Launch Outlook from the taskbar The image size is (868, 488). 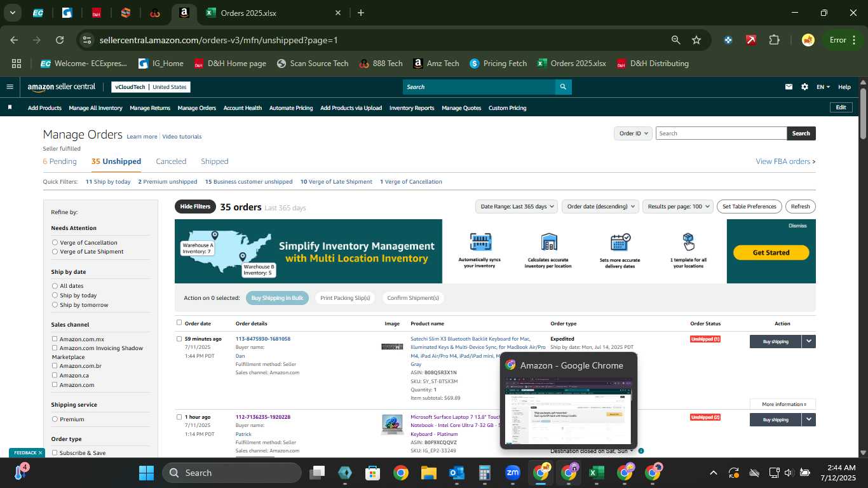457,473
